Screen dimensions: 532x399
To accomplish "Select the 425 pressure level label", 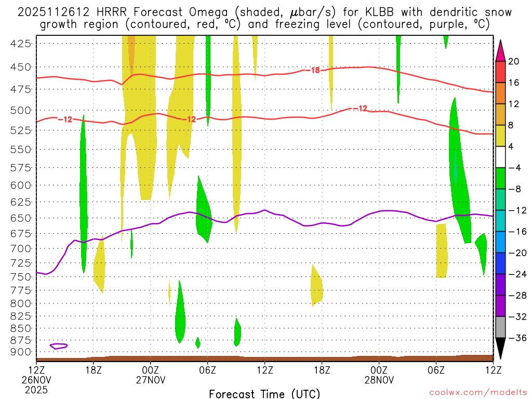I will point(21,44).
